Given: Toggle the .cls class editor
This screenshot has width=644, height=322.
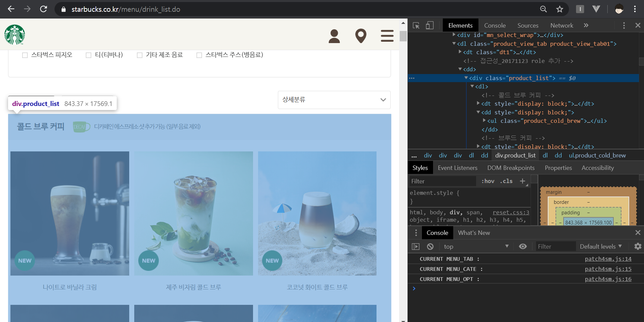Looking at the screenshot, I should (x=506, y=181).
